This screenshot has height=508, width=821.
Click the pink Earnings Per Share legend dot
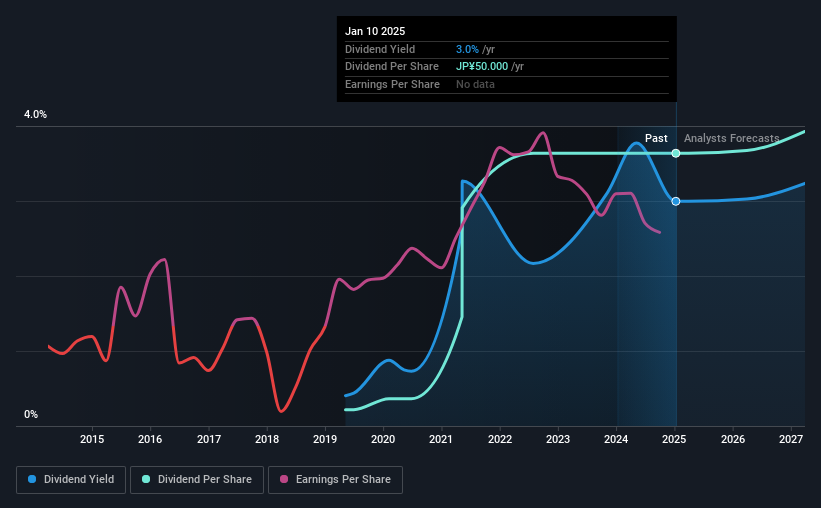pos(284,479)
